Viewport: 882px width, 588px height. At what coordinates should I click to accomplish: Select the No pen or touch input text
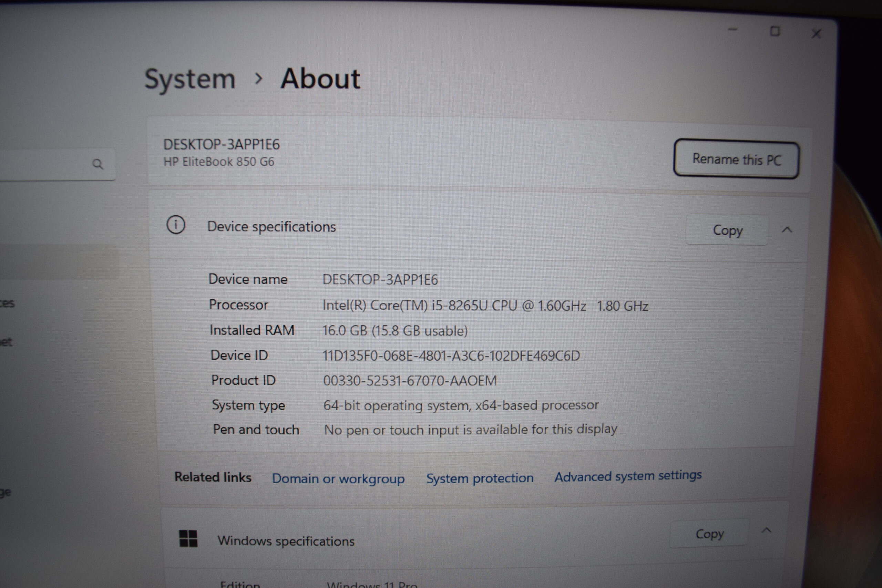tap(471, 430)
